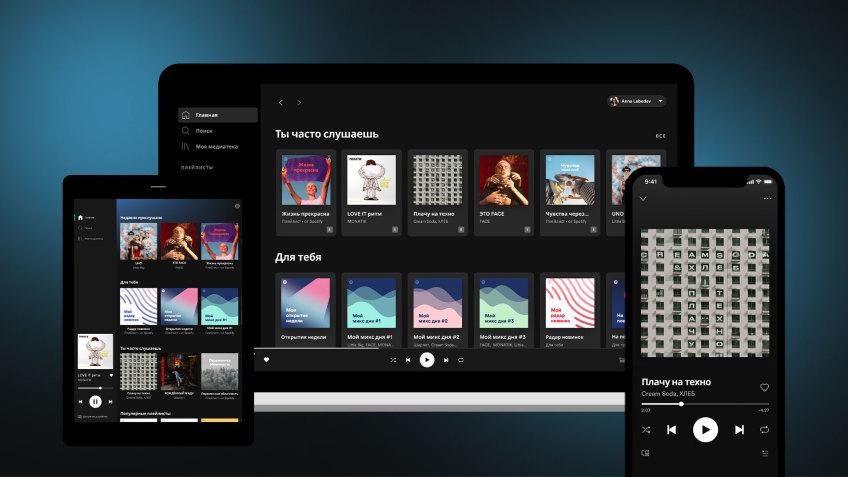Seek within tablet track progress slider
Viewport: 848px width, 477px height.
click(95, 388)
